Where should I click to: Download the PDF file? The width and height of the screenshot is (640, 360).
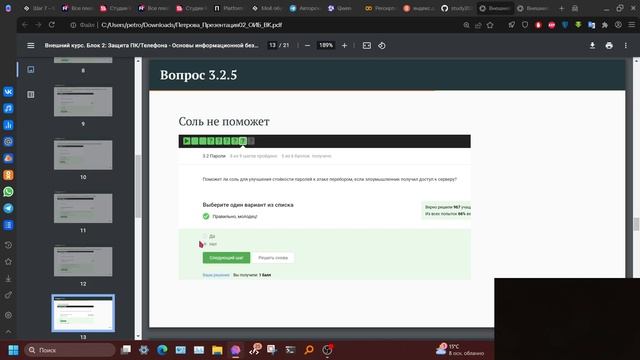point(592,45)
